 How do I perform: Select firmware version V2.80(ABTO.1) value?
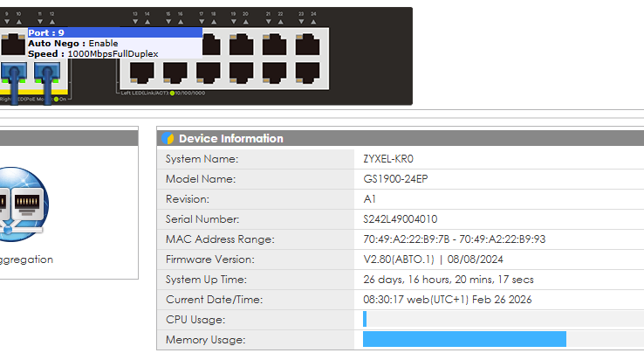coord(434,260)
